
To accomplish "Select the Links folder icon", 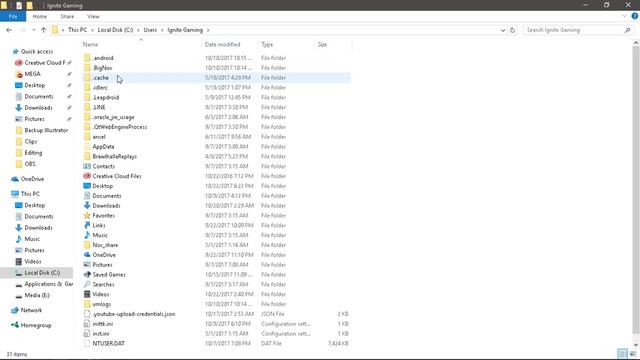I will (x=87, y=225).
